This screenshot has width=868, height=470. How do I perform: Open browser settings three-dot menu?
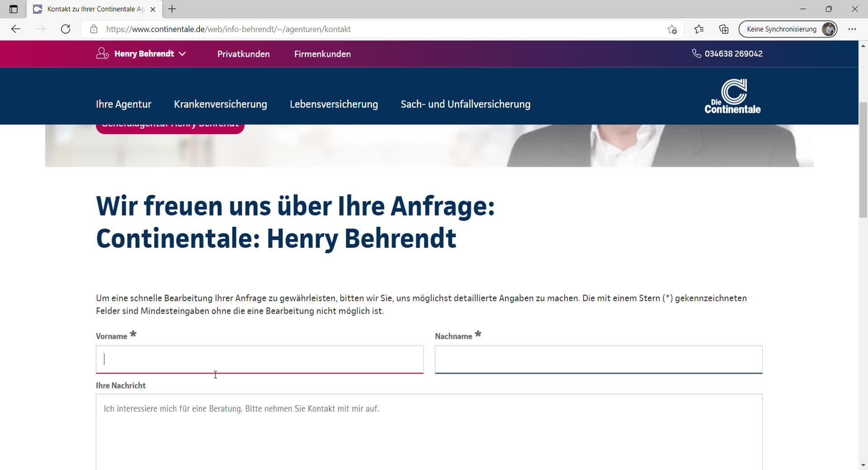click(x=852, y=29)
